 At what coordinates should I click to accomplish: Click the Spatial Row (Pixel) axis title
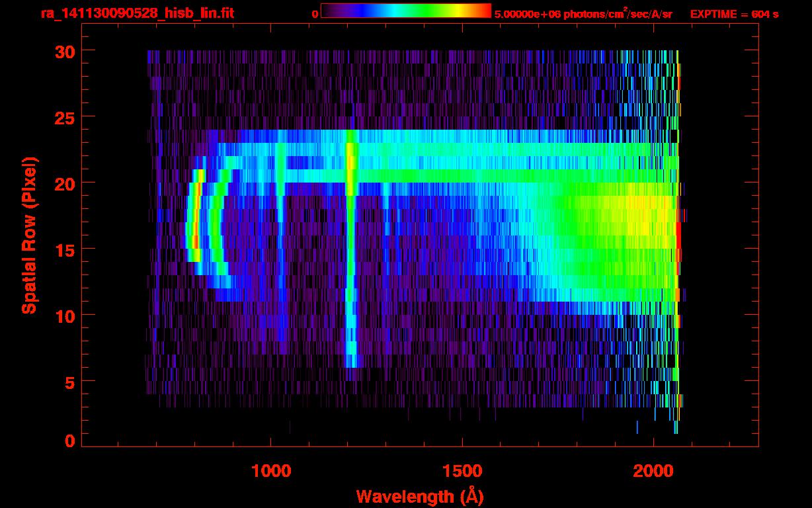coord(29,235)
